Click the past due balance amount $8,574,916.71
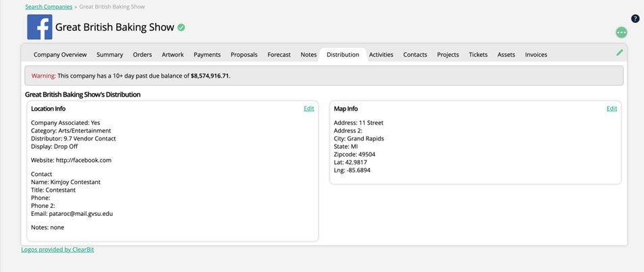The image size is (644, 272). pos(209,76)
